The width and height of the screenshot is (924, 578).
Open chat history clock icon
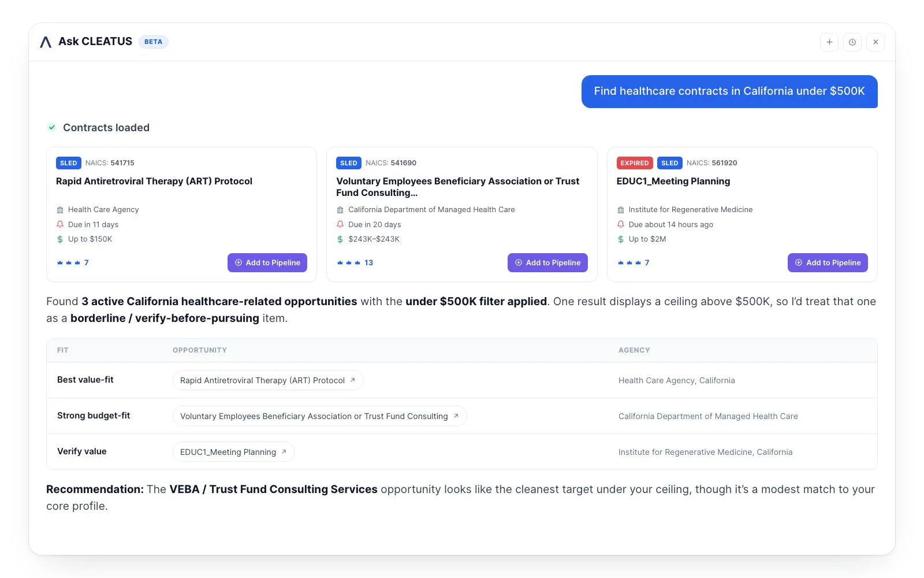click(852, 42)
